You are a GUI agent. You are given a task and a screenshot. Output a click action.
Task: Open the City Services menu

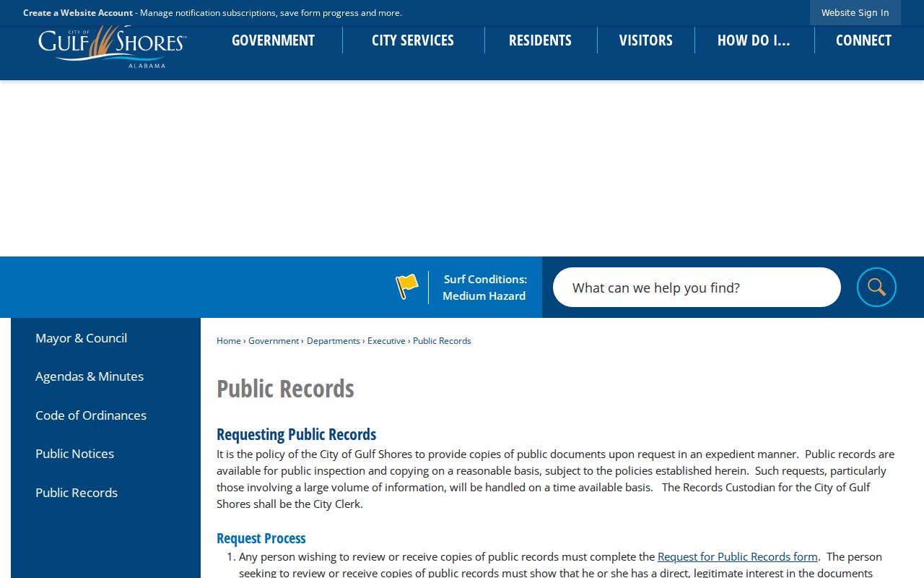tap(413, 40)
